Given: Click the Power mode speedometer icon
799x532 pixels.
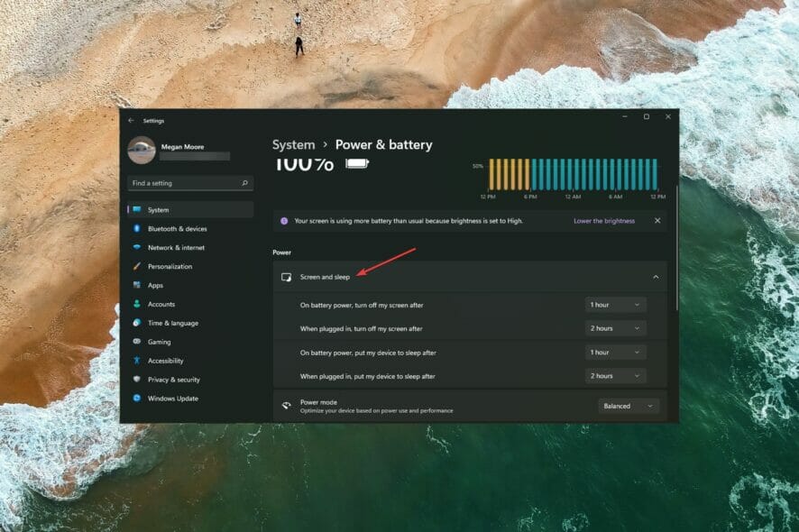Looking at the screenshot, I should point(286,406).
